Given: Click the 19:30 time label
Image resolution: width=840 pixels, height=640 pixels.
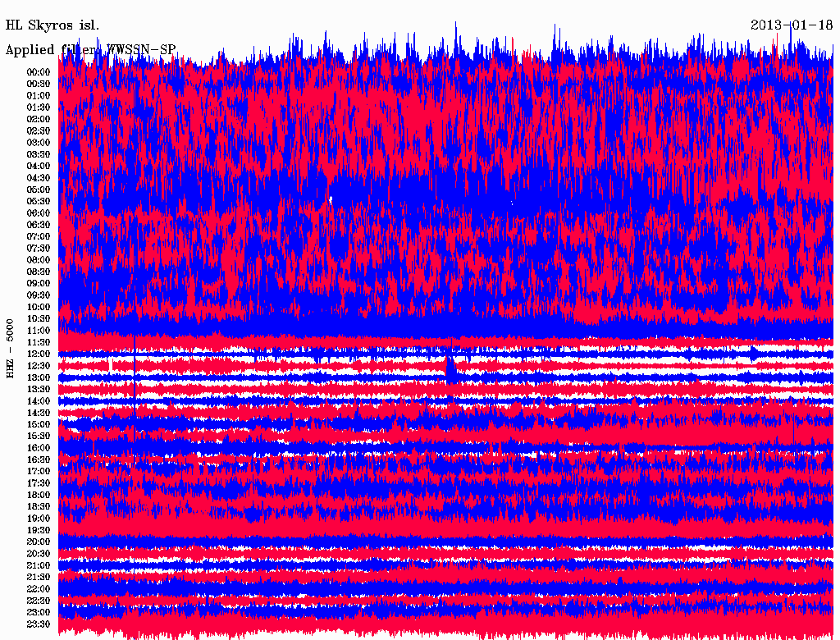Looking at the screenshot, I should tap(39, 530).
